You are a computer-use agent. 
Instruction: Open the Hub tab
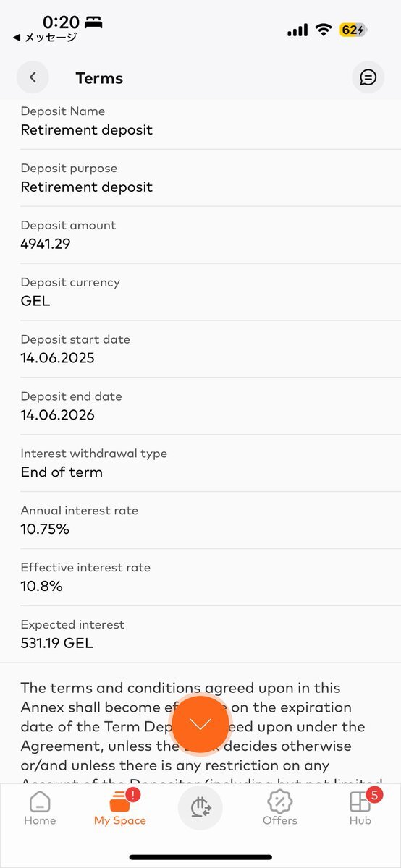[x=360, y=808]
